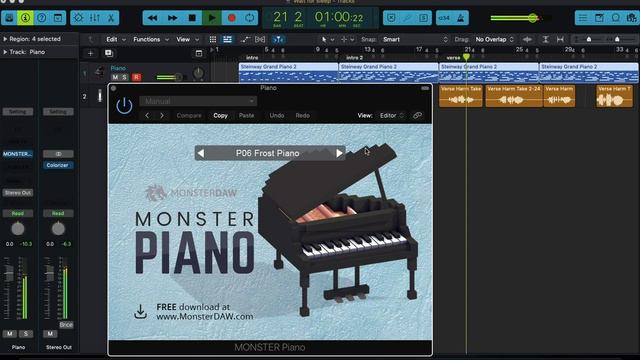Click Redo in plugin header
The height and width of the screenshot is (360, 640).
click(302, 116)
